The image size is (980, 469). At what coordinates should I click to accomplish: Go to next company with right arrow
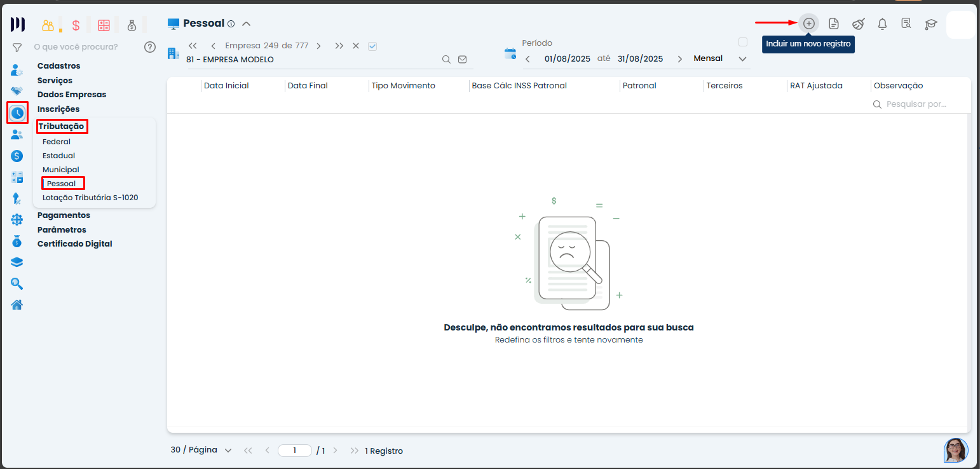(318, 46)
